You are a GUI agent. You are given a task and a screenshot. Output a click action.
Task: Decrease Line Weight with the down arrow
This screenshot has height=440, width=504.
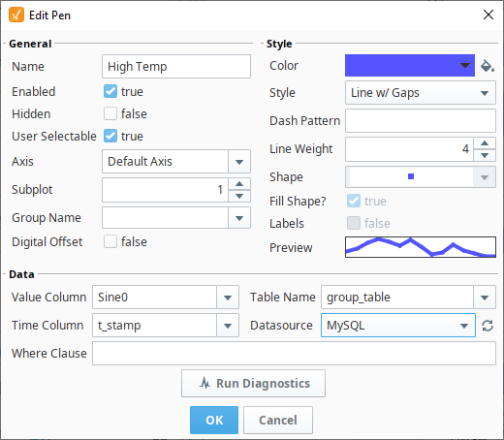tap(485, 155)
